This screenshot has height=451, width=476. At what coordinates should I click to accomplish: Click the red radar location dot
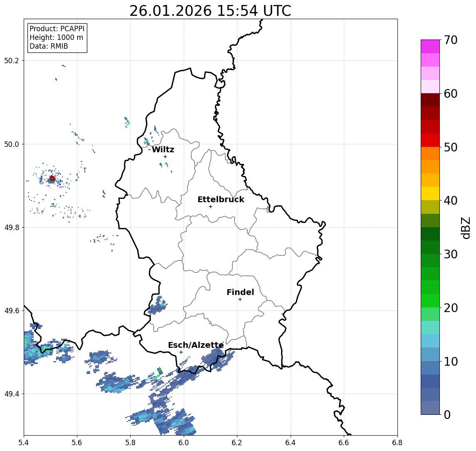pos(52,178)
